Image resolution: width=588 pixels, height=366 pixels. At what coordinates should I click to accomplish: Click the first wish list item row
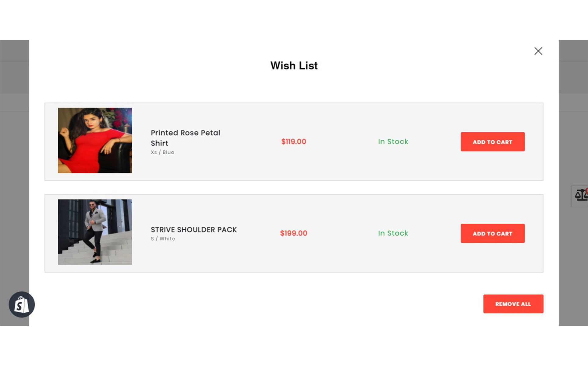(x=294, y=142)
